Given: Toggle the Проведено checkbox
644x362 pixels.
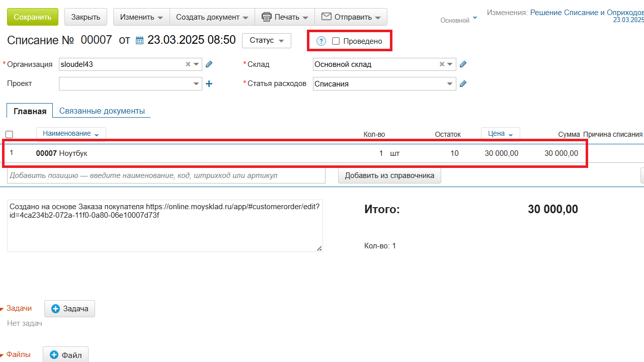Looking at the screenshot, I should pyautogui.click(x=336, y=41).
